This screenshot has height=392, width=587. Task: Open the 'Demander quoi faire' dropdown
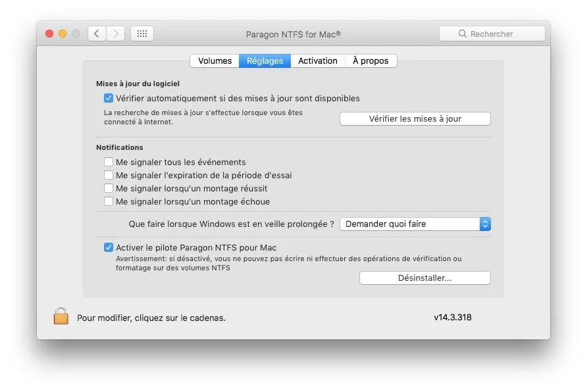tap(415, 224)
